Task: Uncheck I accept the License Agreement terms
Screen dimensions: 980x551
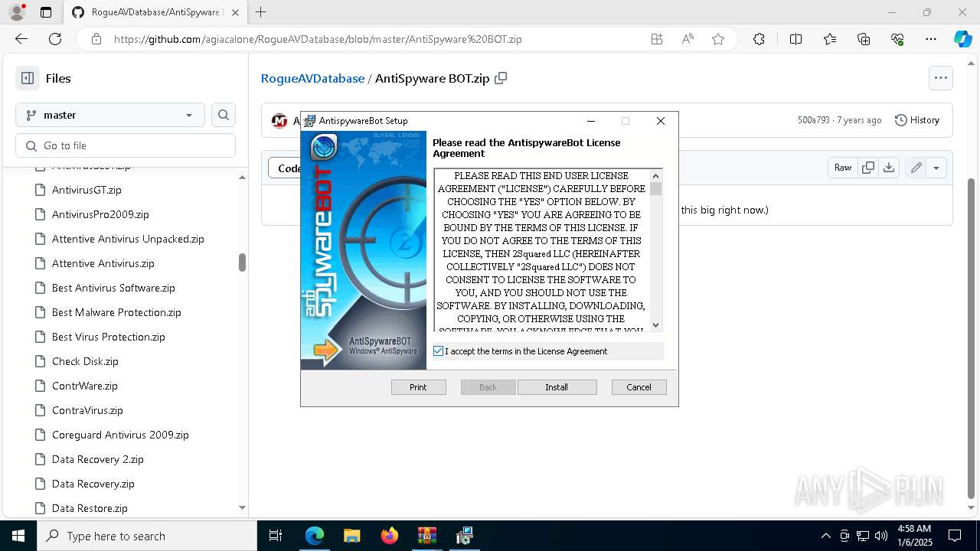Action: pyautogui.click(x=438, y=351)
